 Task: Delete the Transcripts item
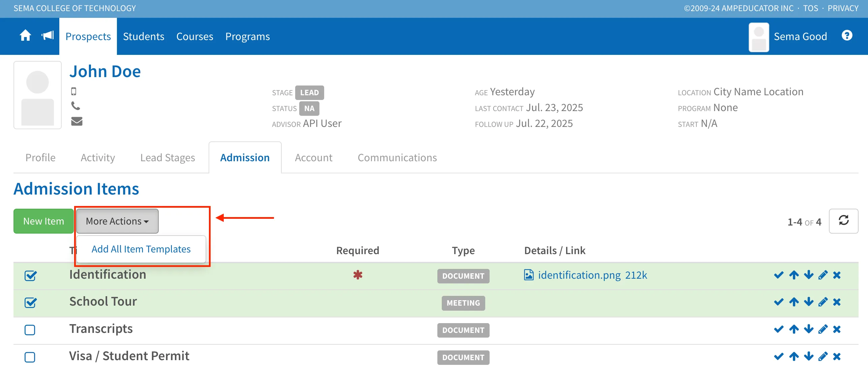pyautogui.click(x=837, y=329)
